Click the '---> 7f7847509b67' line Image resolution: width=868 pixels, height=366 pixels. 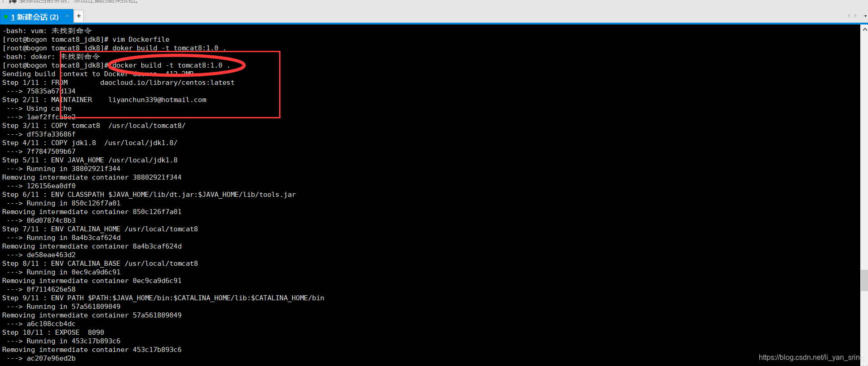(41, 151)
